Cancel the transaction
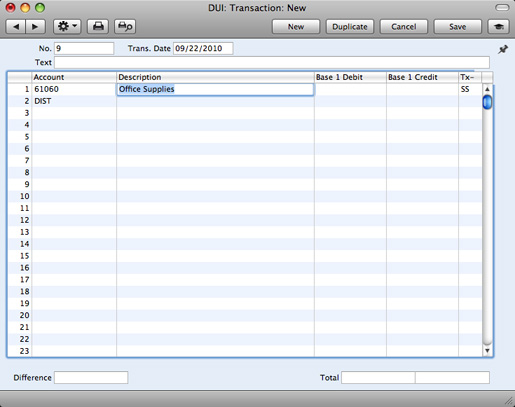 [x=404, y=27]
